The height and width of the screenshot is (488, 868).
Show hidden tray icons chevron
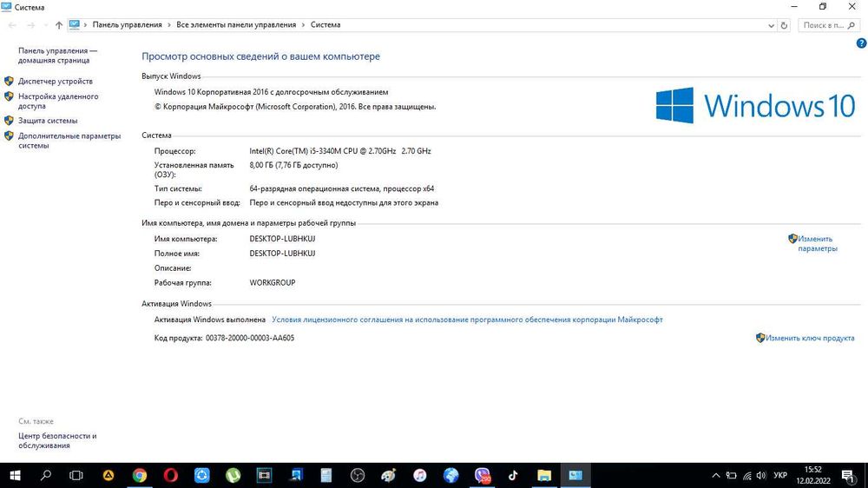click(716, 475)
